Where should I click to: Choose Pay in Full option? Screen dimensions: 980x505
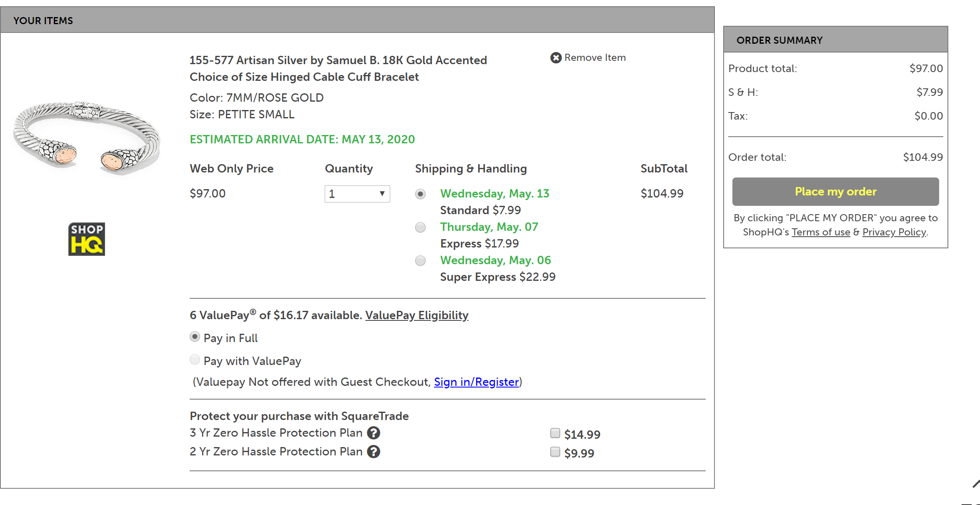coord(195,337)
